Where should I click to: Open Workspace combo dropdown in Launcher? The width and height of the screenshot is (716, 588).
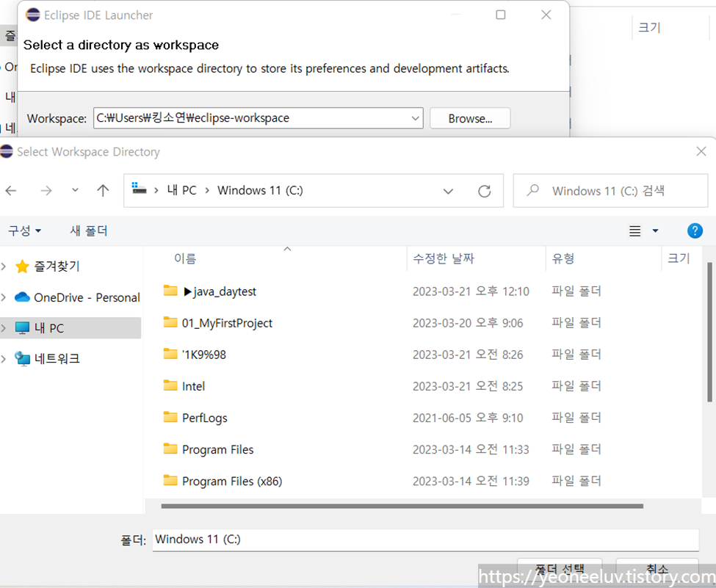pyautogui.click(x=415, y=118)
